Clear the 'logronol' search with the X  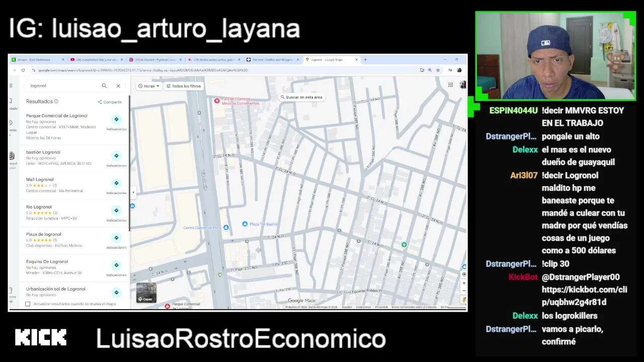click(118, 86)
